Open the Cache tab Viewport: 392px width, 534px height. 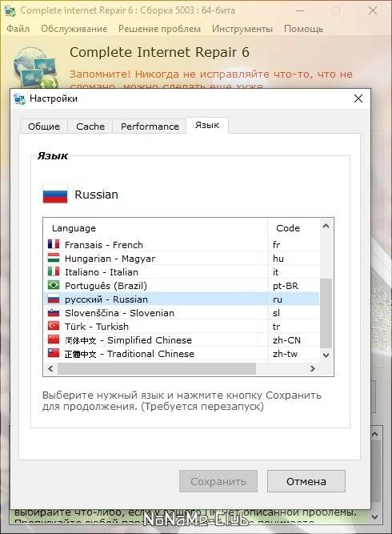(90, 126)
